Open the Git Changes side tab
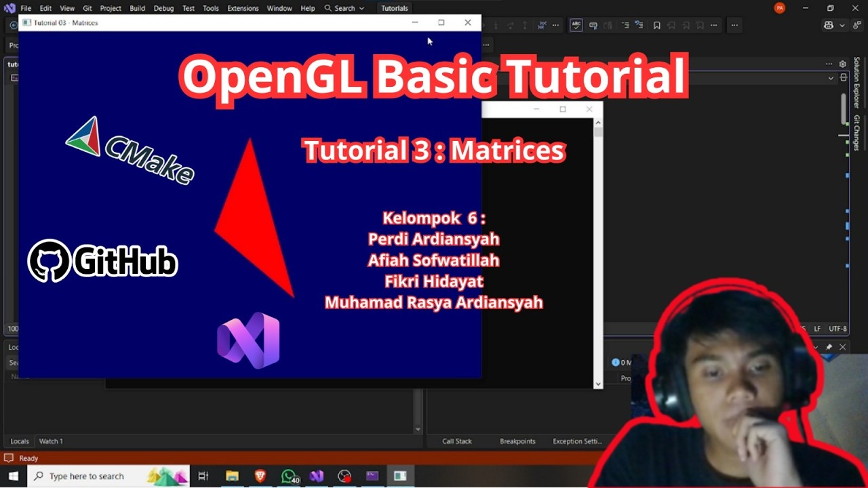868x488 pixels. 856,133
